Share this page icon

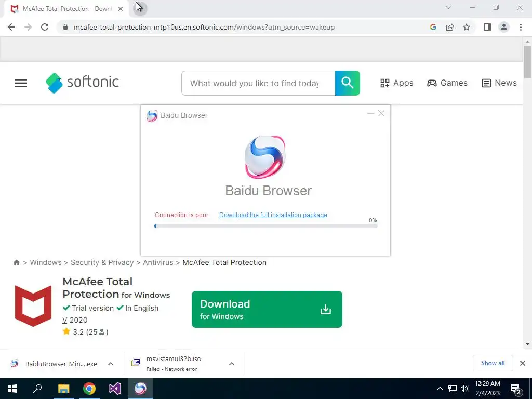pos(450,27)
